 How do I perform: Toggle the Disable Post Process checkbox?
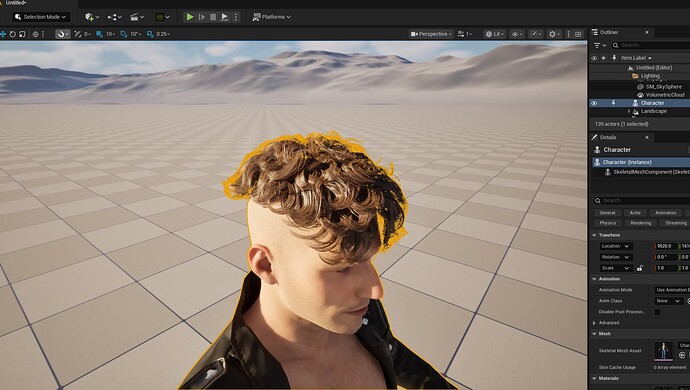point(657,312)
